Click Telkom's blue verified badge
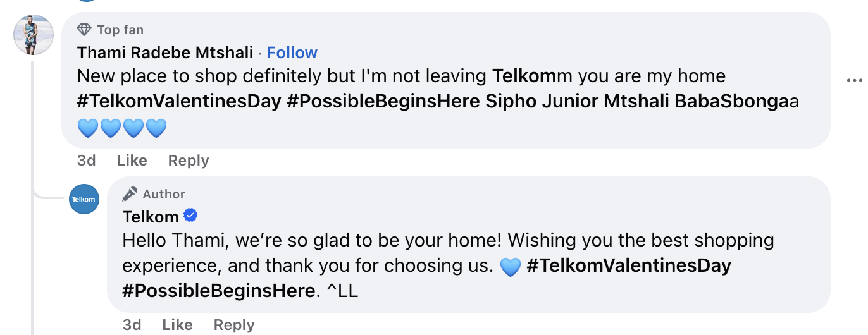This screenshot has height=335, width=868. (x=190, y=216)
